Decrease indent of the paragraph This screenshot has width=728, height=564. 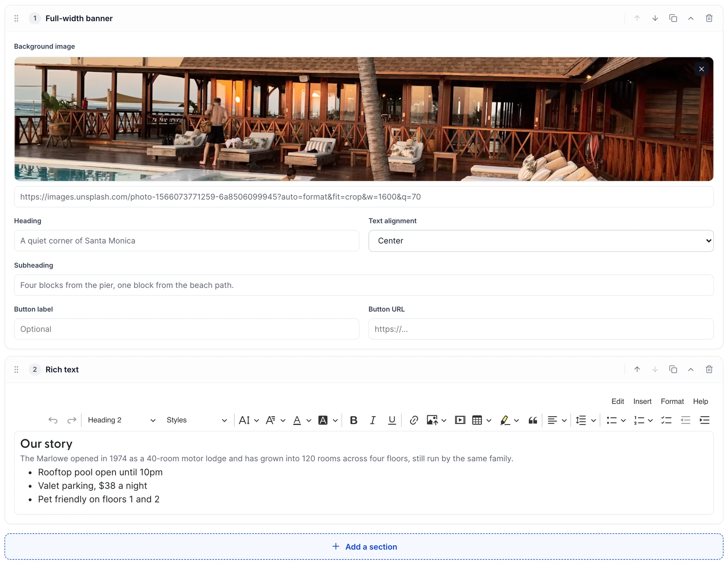tap(685, 420)
